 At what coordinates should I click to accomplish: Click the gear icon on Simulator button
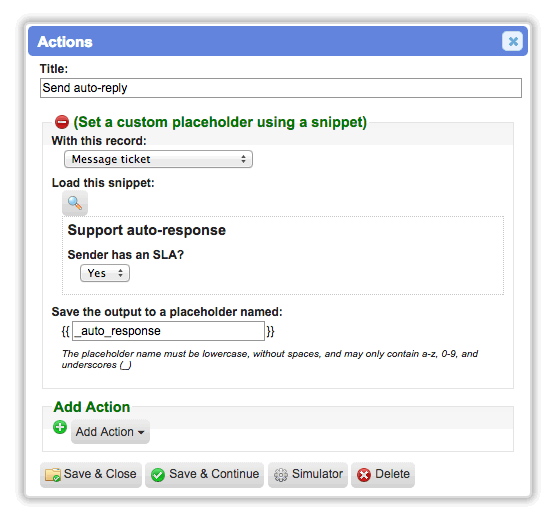click(x=281, y=475)
